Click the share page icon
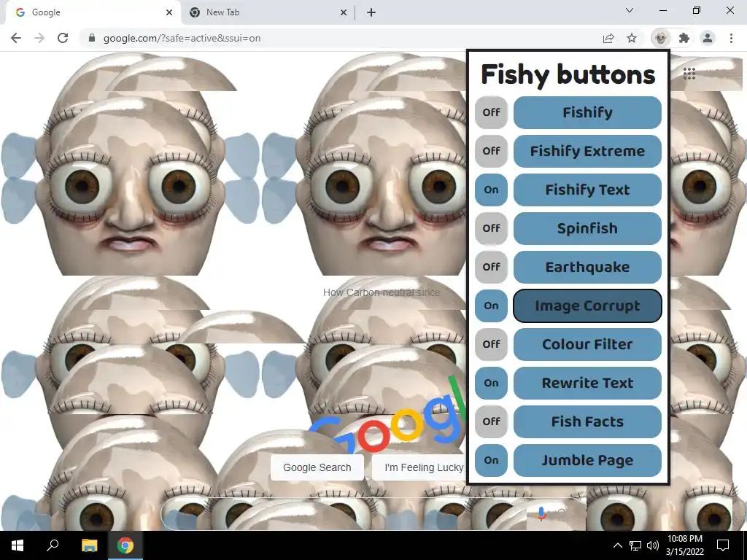This screenshot has height=560, width=747. click(x=608, y=38)
